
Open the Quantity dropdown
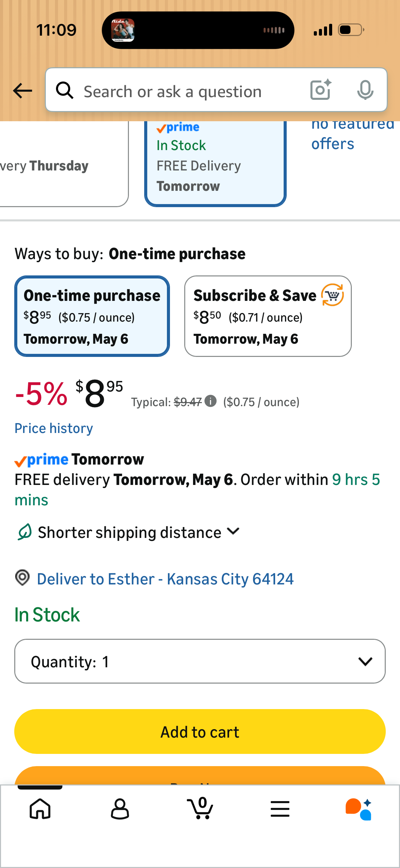200,661
